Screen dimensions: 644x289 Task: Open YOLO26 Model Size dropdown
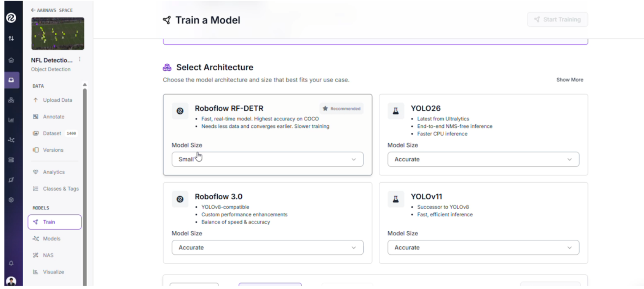pos(483,159)
